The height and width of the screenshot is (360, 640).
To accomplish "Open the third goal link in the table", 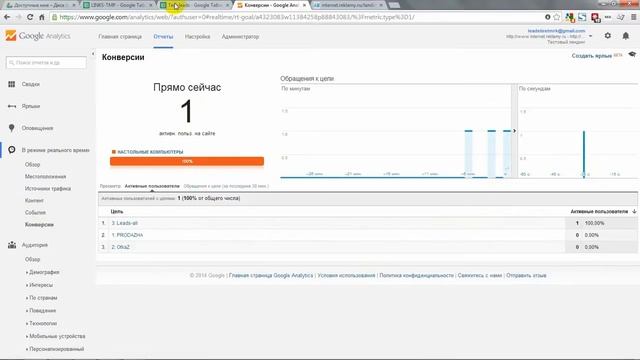I will pos(120,247).
